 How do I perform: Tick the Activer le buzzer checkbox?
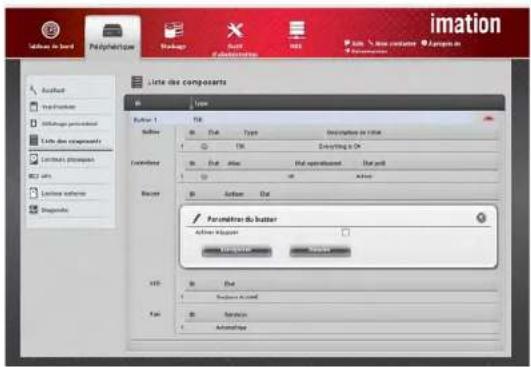345,233
